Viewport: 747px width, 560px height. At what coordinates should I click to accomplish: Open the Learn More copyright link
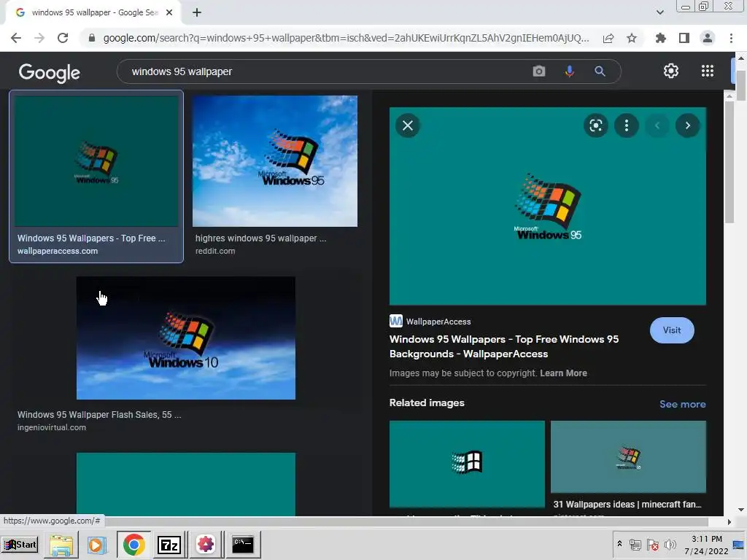(563, 373)
